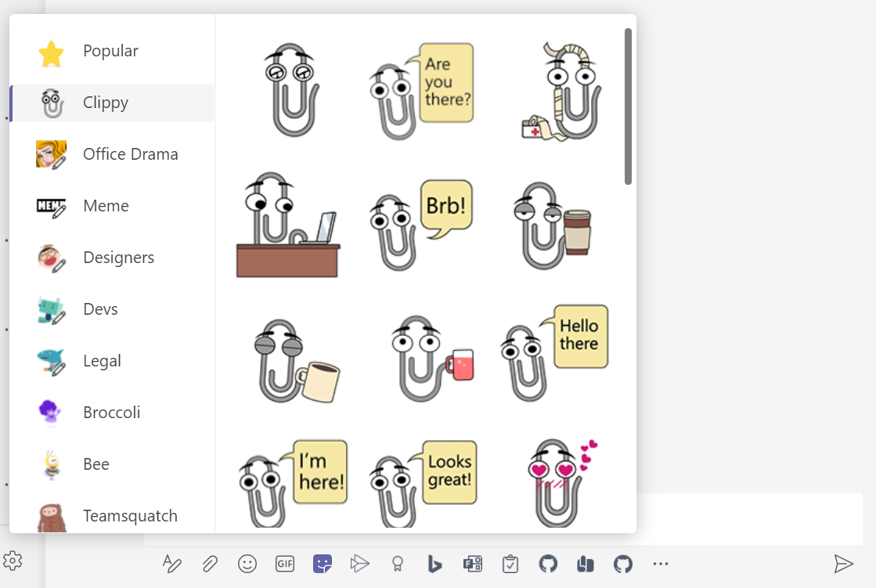
Task: Pick the "Brb!" Clippy sticker
Action: click(x=422, y=224)
